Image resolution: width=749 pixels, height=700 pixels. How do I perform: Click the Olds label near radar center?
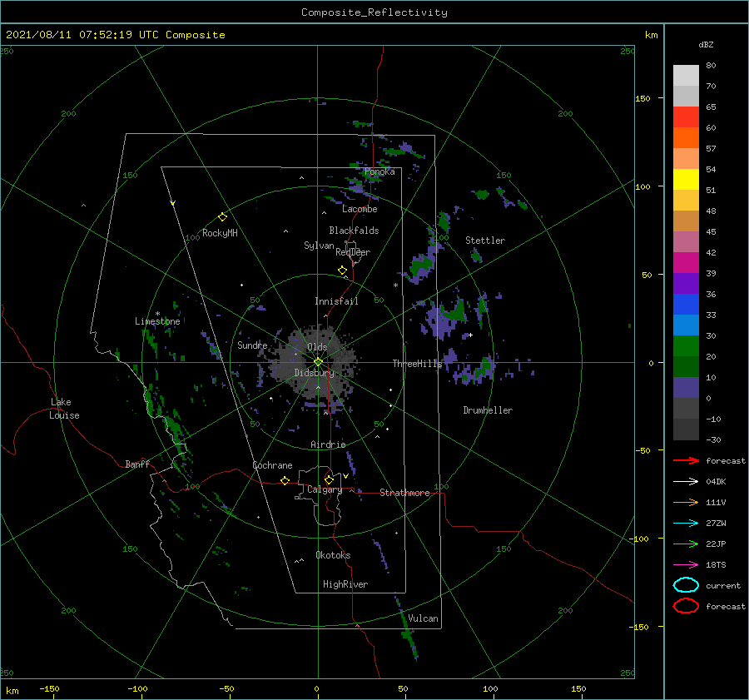click(317, 347)
